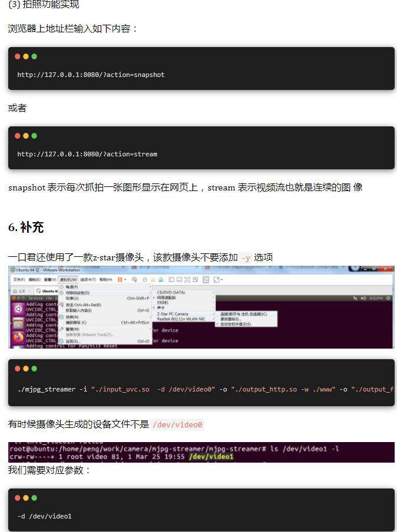Click the text '我们需要对应参数：'
Viewport: 397px width, 532px height.
(x=49, y=470)
